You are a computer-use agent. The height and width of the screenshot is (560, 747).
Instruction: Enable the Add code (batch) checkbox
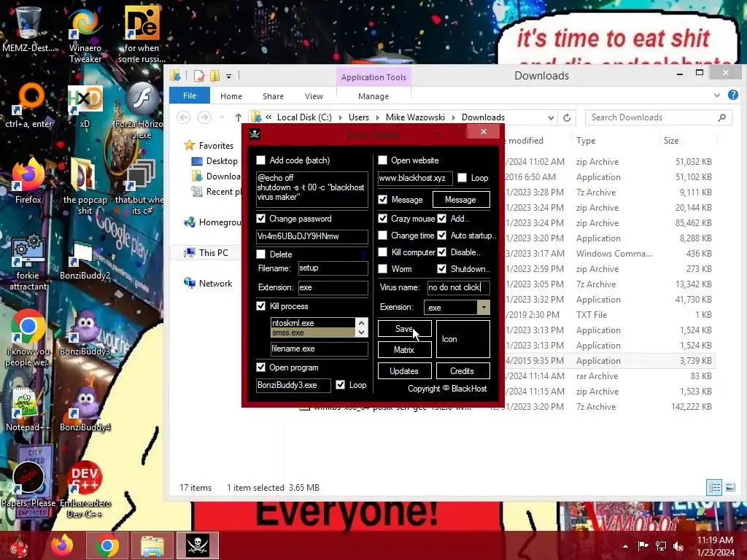(x=260, y=160)
